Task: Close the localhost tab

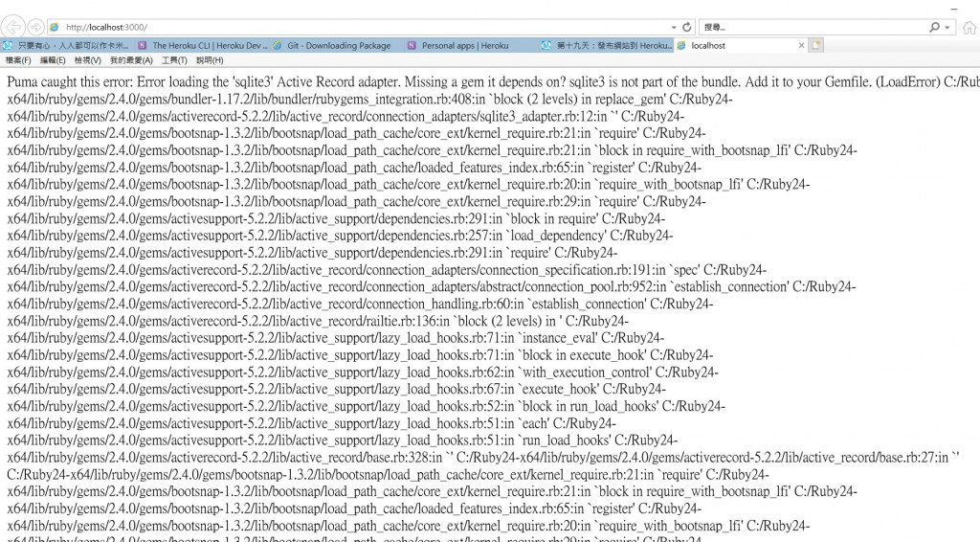Action: (x=801, y=46)
